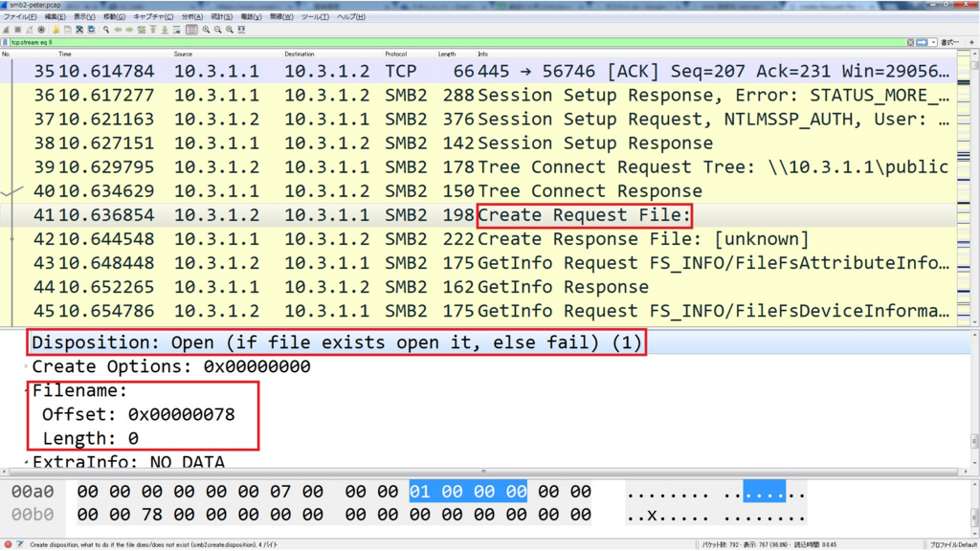Open the 無線(W) menu

click(281, 17)
